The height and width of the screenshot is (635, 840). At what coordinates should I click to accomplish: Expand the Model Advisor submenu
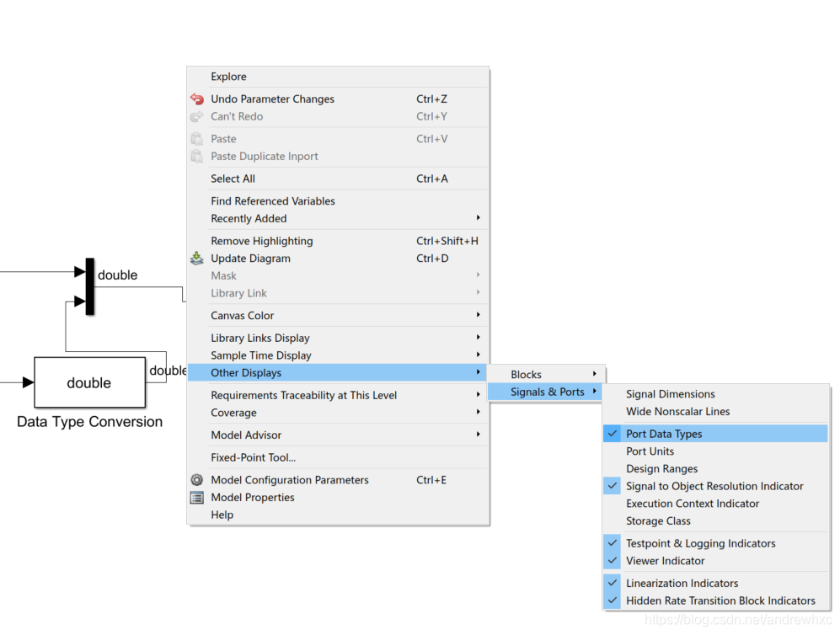coord(338,435)
